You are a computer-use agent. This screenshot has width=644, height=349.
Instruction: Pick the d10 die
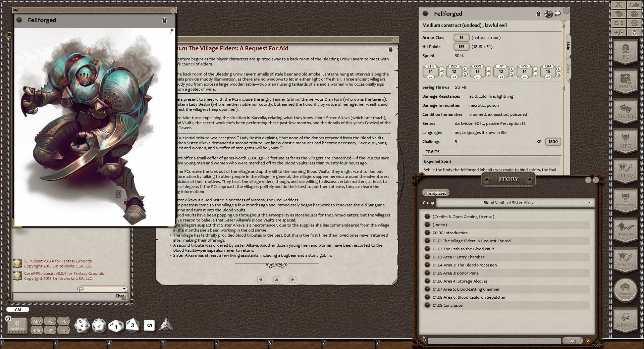116,326
